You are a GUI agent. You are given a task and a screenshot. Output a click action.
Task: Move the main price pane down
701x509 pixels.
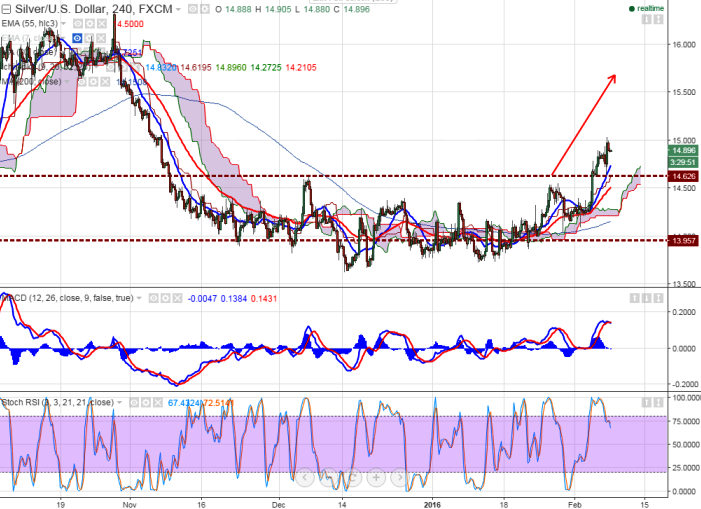[646, 19]
